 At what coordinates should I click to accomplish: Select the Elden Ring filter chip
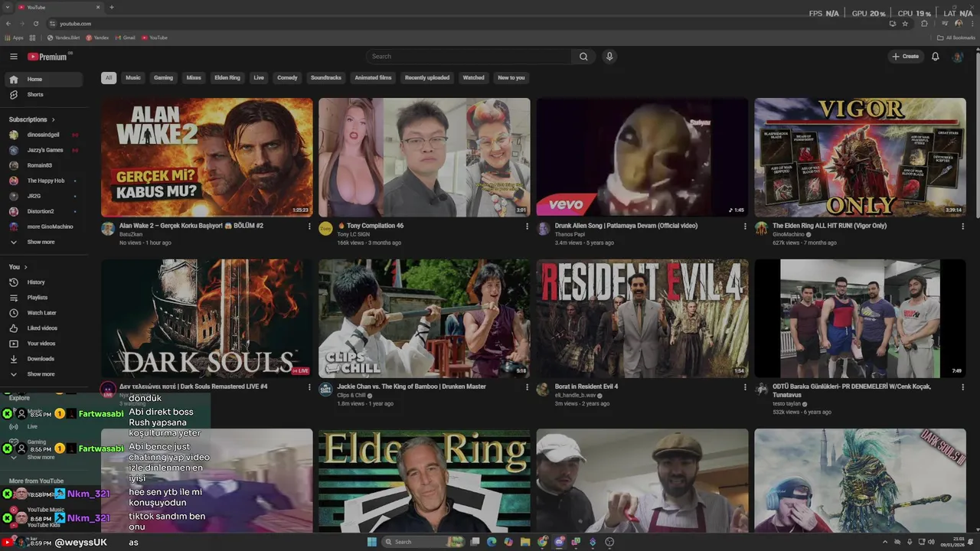pyautogui.click(x=227, y=77)
